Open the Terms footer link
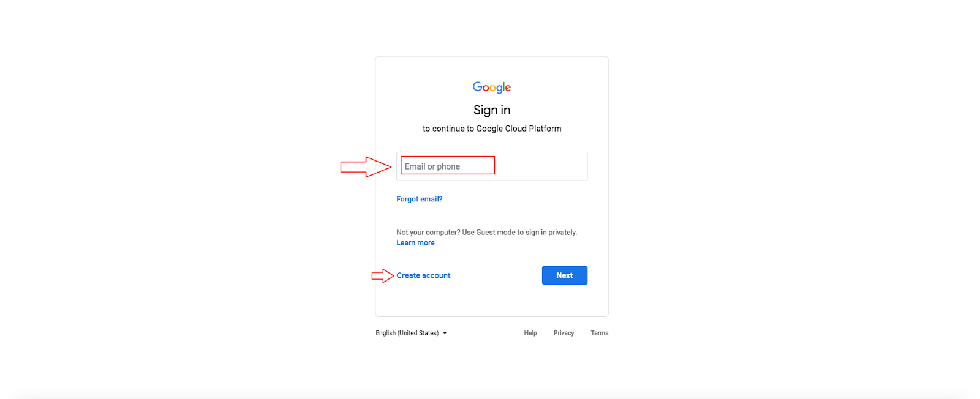Viewport: 980px width, 399px height. [600, 333]
